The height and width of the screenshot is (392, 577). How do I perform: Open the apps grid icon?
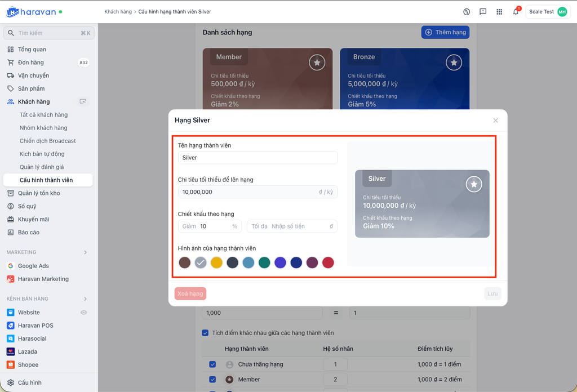click(499, 12)
